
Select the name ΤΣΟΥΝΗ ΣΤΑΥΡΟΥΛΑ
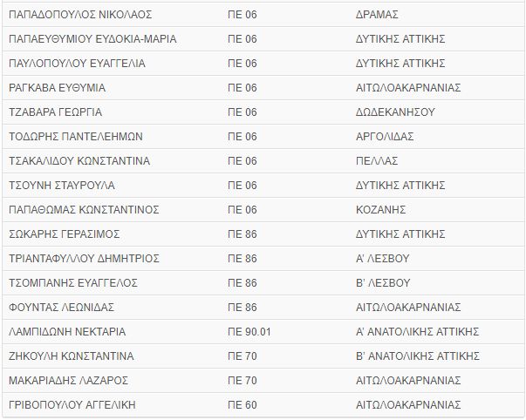click(x=61, y=186)
